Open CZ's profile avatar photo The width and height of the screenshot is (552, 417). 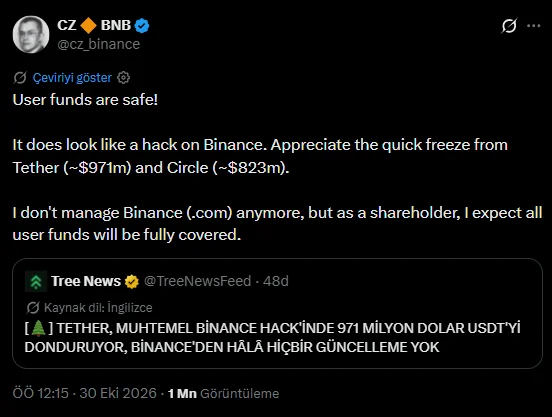pos(31,34)
